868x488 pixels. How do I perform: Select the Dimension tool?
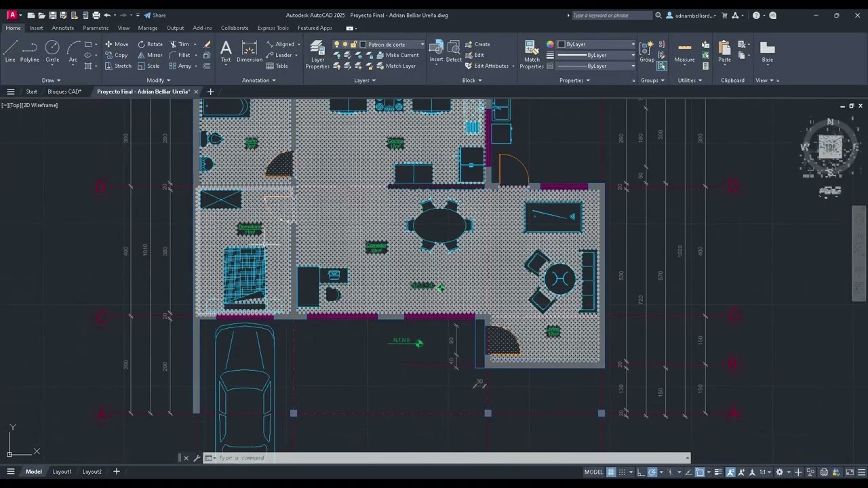pos(250,52)
